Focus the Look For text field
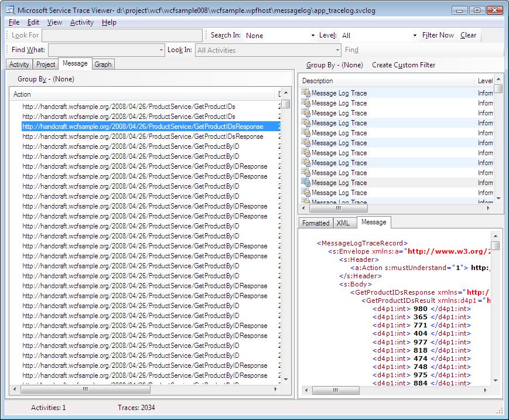The height and width of the screenshot is (420, 509). [122, 35]
